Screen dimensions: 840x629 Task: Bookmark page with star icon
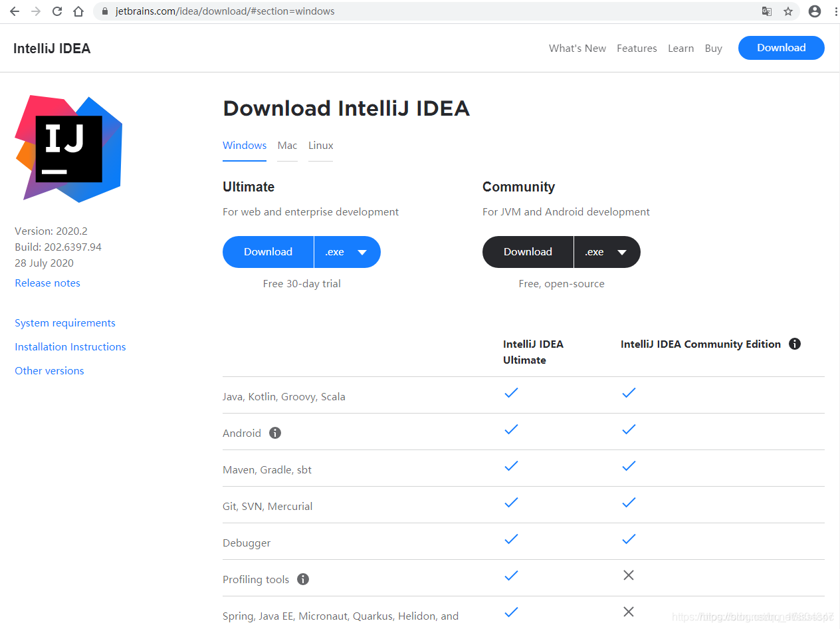pyautogui.click(x=788, y=11)
